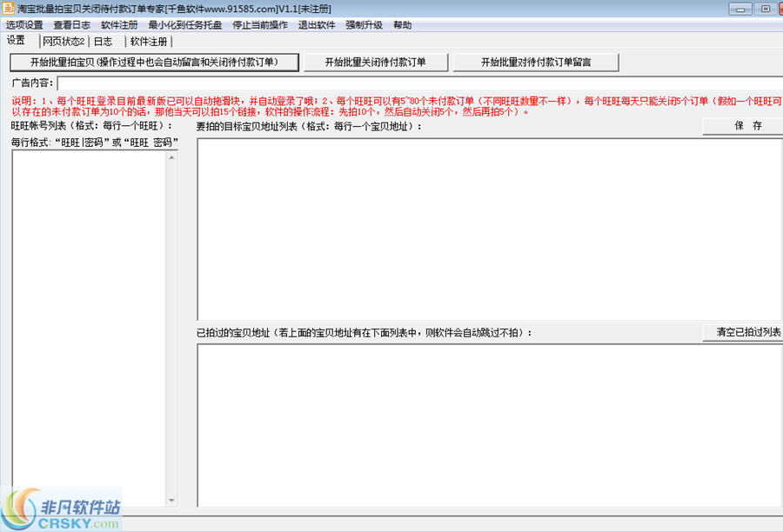Switch to the 设置 tab
This screenshot has width=783, height=532.
[16, 41]
